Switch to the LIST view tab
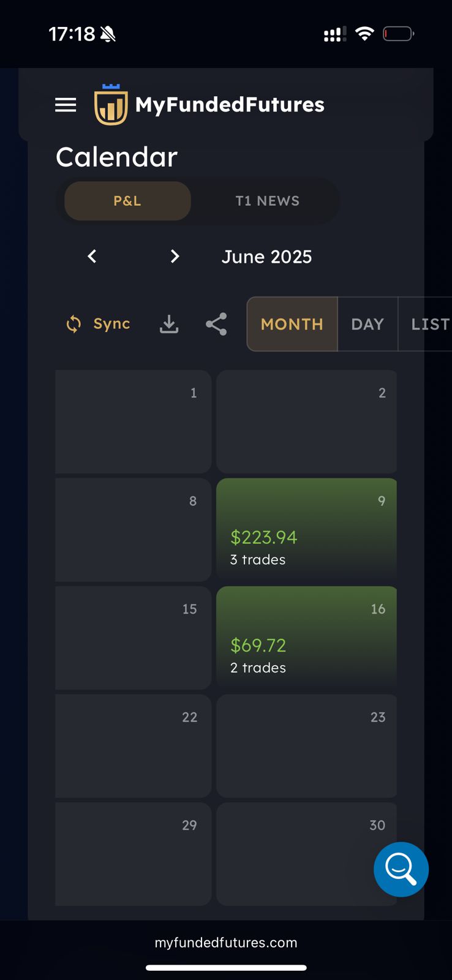This screenshot has height=980, width=452. point(430,324)
